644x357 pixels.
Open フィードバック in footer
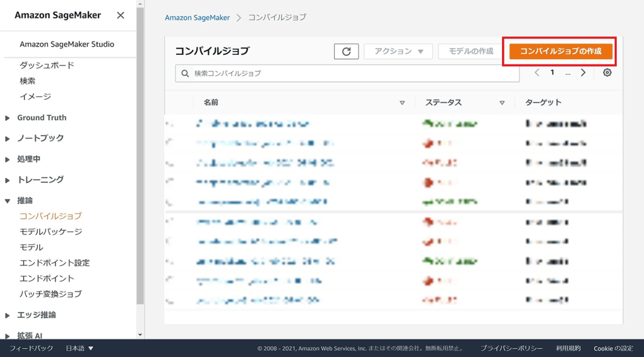(31, 348)
